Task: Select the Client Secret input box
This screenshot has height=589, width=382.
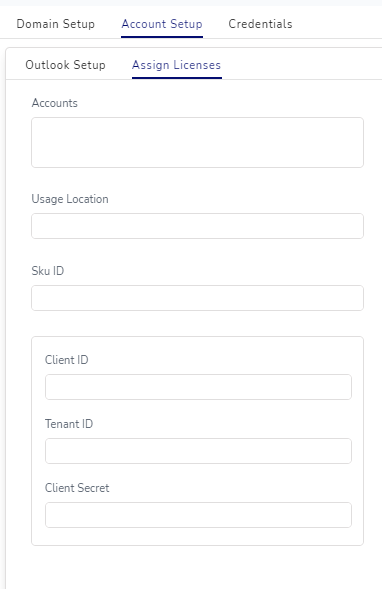Action: [198, 515]
